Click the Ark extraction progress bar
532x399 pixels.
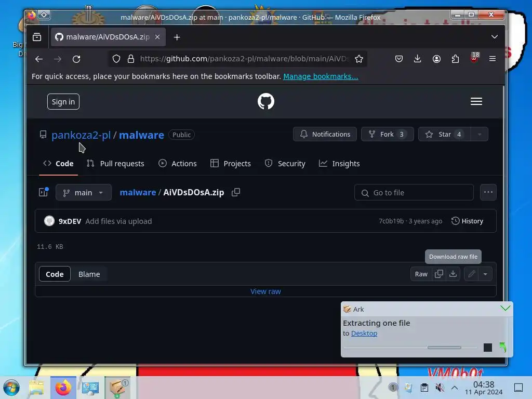(410, 348)
